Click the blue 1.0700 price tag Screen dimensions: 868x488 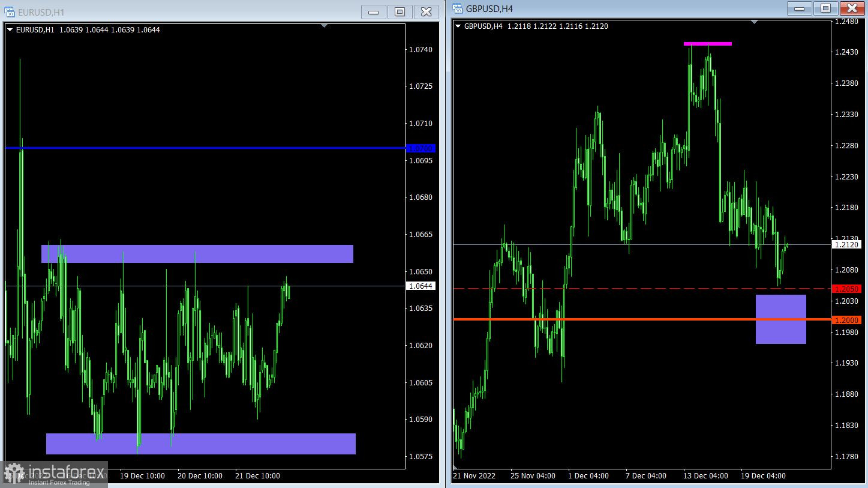421,148
